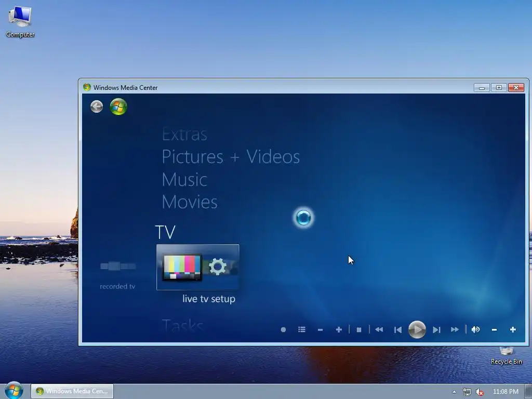Click the Rewind button
This screenshot has height=399, width=532.
(x=379, y=329)
